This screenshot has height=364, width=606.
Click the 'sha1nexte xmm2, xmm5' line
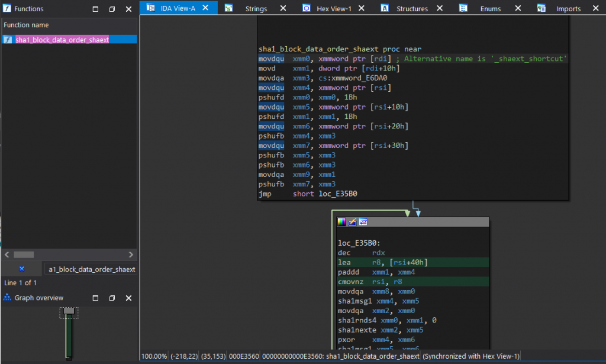coord(381,330)
